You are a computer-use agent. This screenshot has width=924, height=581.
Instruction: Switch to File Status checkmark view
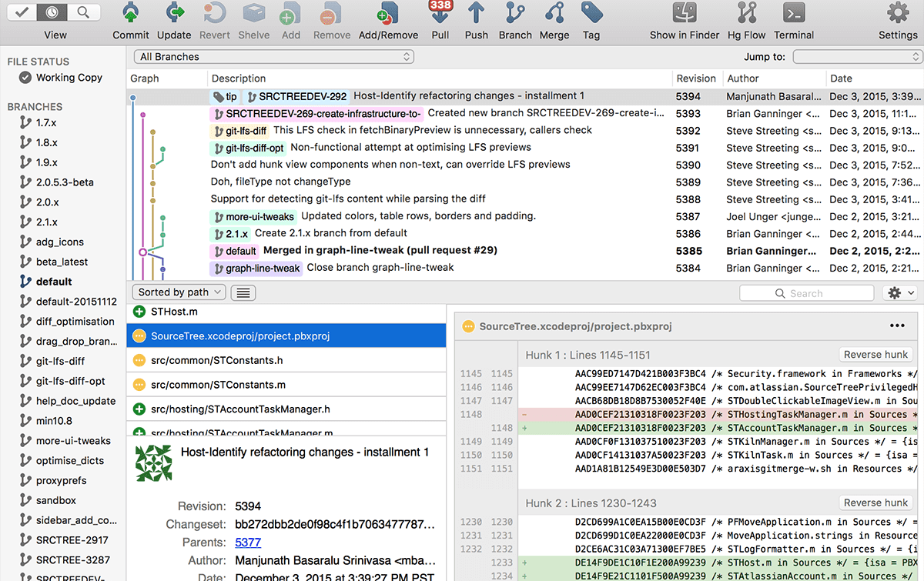(x=22, y=12)
